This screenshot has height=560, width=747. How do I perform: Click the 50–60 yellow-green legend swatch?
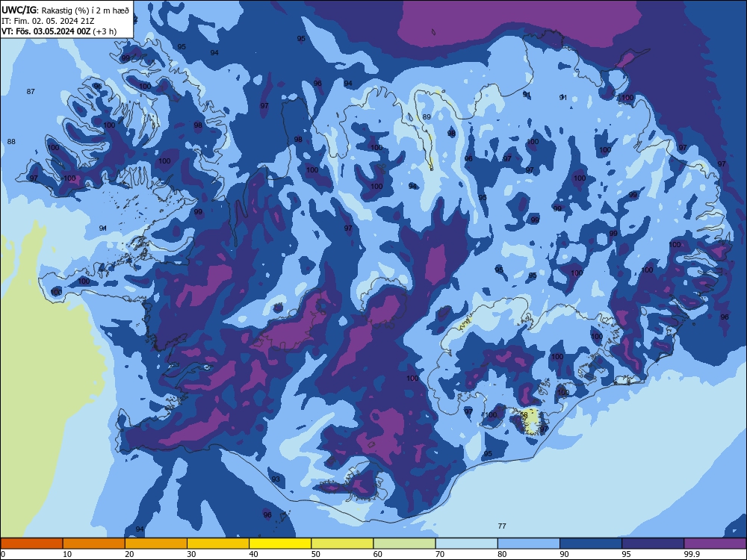point(342,544)
